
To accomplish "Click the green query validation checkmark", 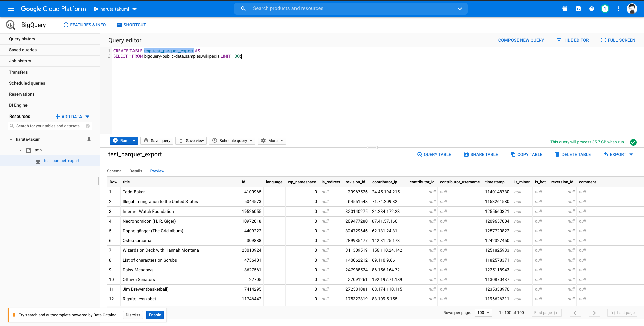I will tap(633, 142).
